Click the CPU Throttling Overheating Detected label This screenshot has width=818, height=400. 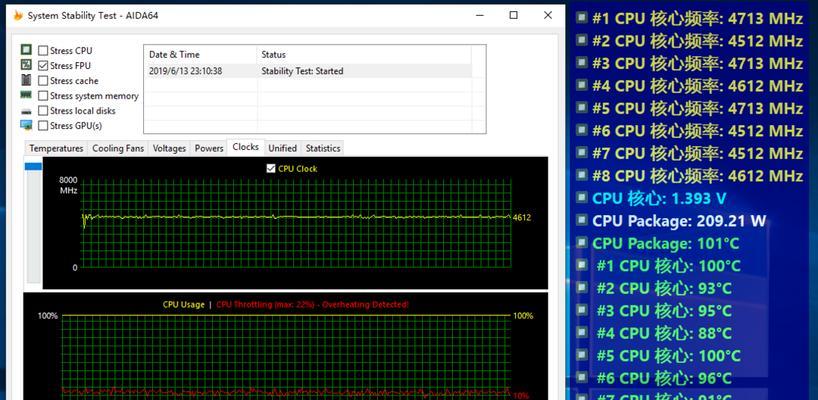pyautogui.click(x=312, y=305)
